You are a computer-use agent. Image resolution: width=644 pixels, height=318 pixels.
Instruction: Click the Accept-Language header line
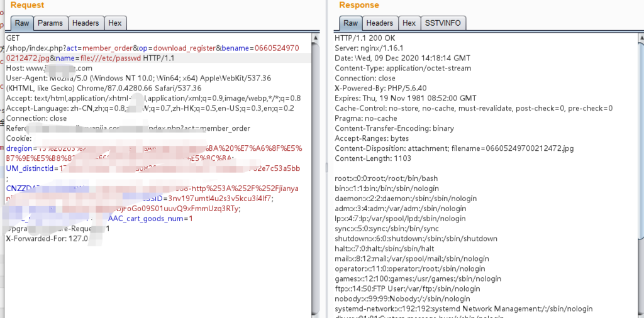click(x=150, y=108)
